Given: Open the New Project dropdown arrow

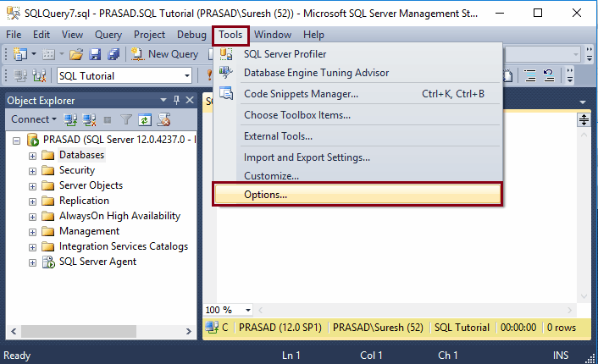Looking at the screenshot, I should point(34,54).
